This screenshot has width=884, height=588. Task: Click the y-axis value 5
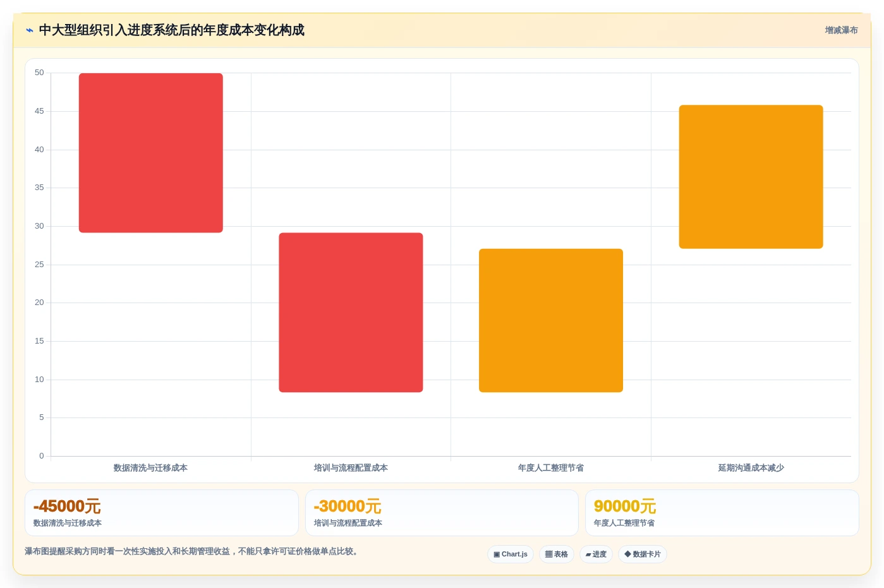point(42,417)
